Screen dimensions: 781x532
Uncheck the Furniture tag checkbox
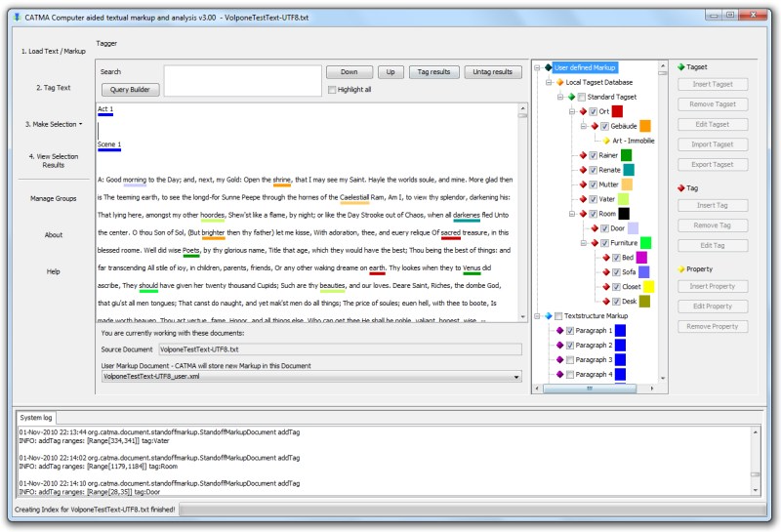[604, 243]
